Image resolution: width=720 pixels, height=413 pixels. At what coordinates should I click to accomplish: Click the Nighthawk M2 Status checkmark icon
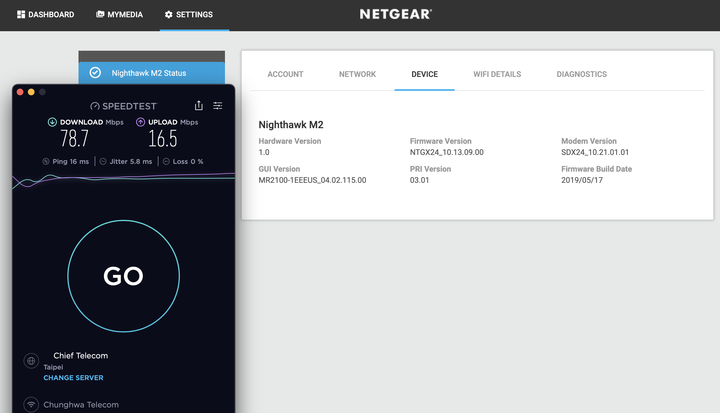95,73
